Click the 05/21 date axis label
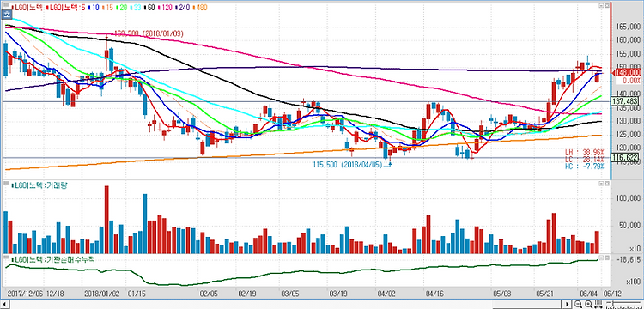644x309 pixels. 545,294
